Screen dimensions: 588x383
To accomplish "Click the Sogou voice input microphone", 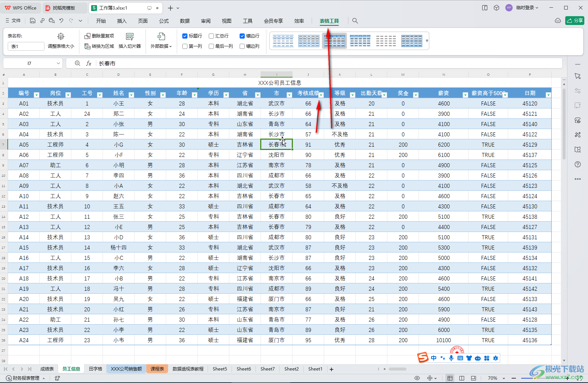I will click(451, 358).
